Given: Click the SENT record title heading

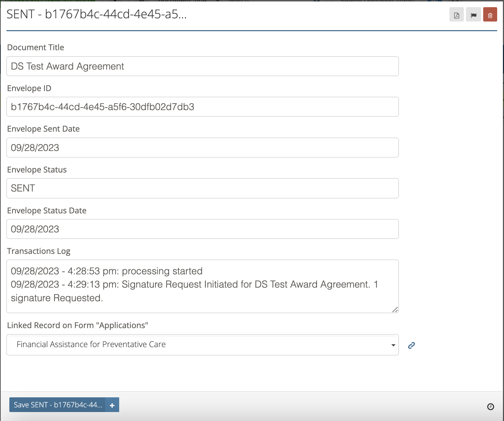Looking at the screenshot, I should [96, 14].
